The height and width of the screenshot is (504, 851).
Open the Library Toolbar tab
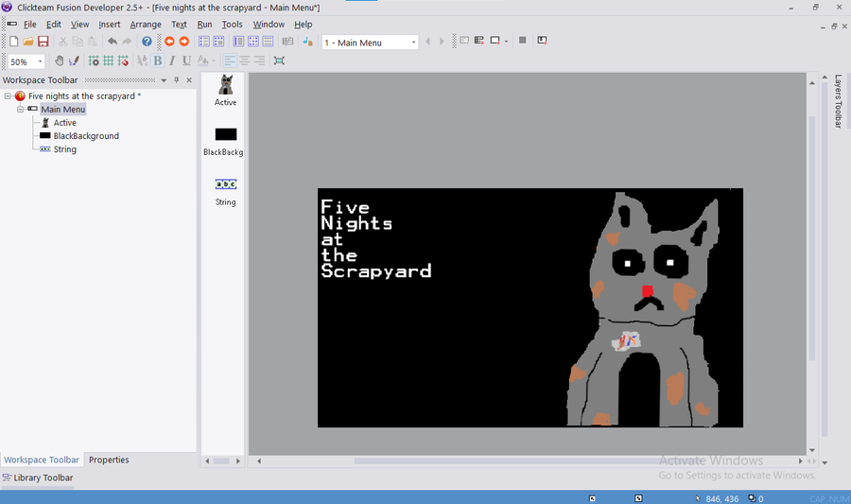[x=38, y=478]
